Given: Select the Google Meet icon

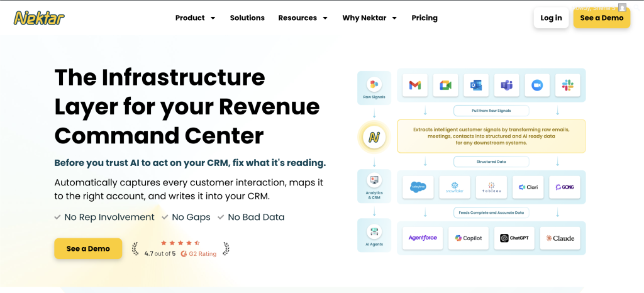Looking at the screenshot, I should point(445,86).
